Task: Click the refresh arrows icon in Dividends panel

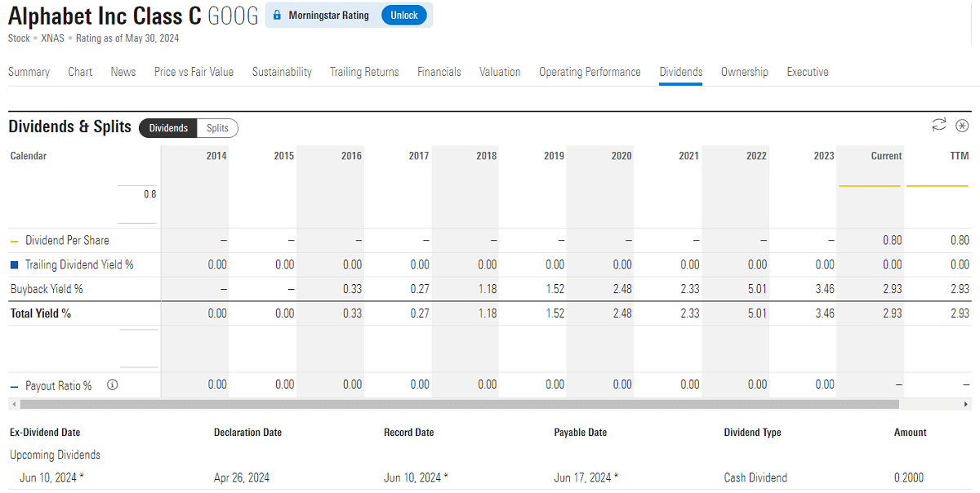Action: coord(939,124)
